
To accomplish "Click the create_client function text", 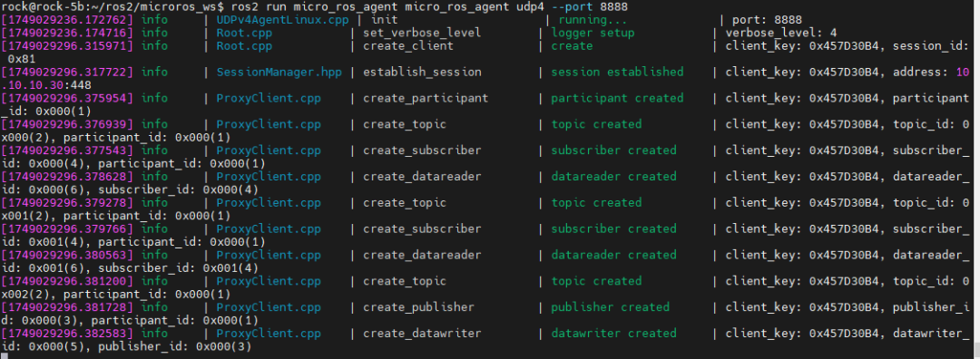I will [408, 45].
